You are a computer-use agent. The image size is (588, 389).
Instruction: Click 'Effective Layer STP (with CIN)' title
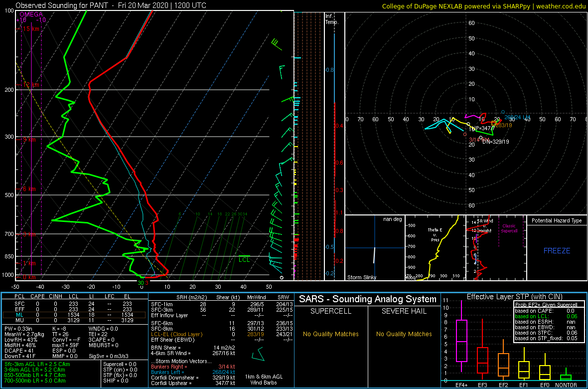coord(513,297)
